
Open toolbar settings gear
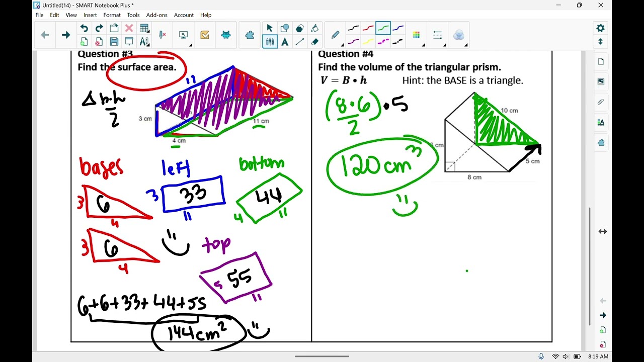[600, 28]
